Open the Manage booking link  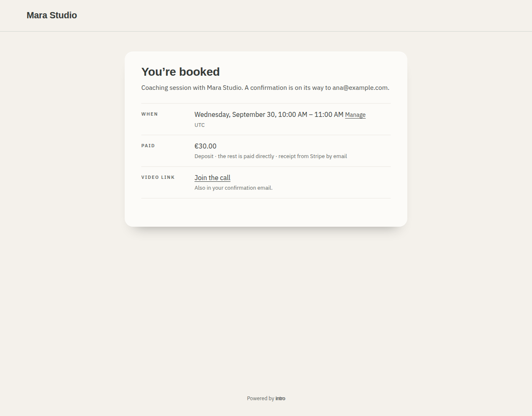click(x=355, y=115)
